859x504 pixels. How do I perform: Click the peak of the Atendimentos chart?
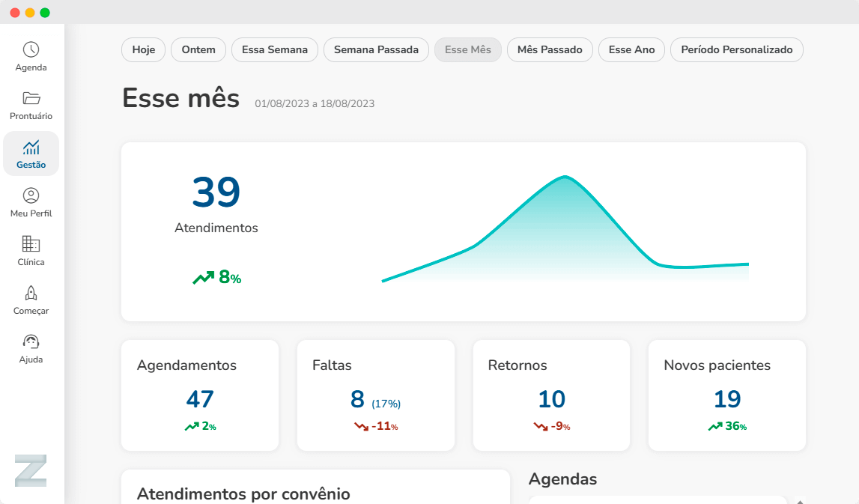coord(565,177)
